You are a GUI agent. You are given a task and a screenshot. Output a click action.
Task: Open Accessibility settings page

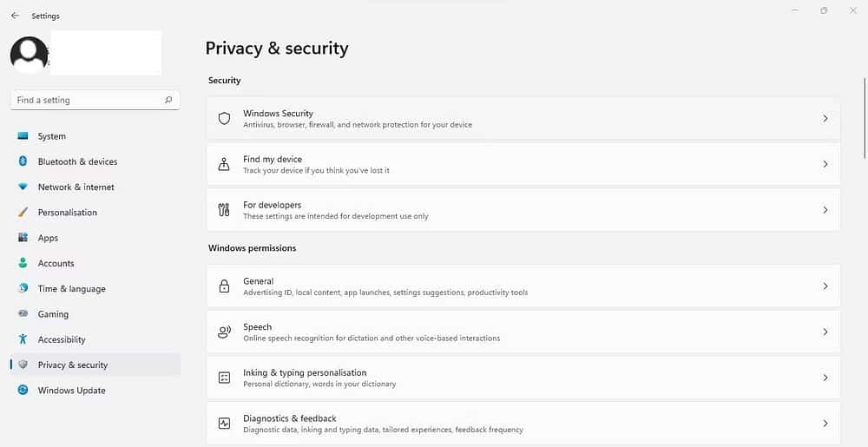pos(62,339)
